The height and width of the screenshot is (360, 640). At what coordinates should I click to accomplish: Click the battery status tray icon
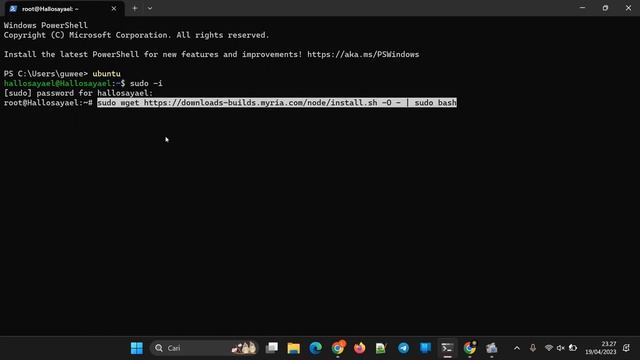[x=573, y=348]
